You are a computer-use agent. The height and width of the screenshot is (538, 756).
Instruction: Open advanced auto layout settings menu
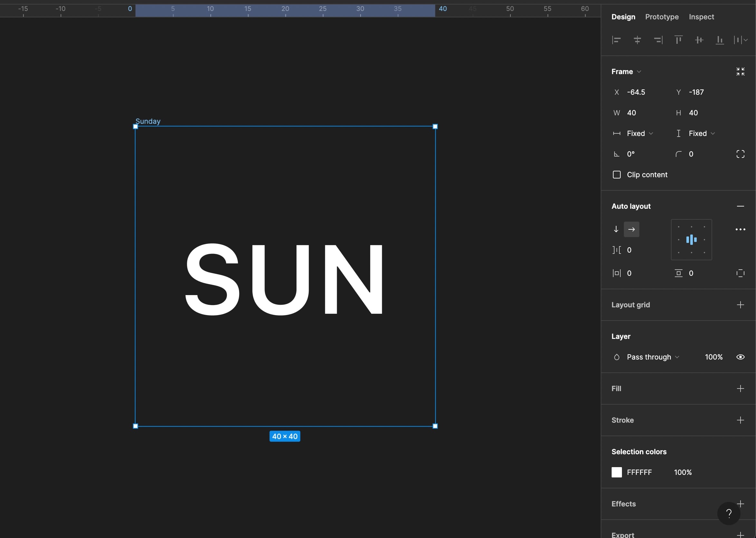(740, 229)
